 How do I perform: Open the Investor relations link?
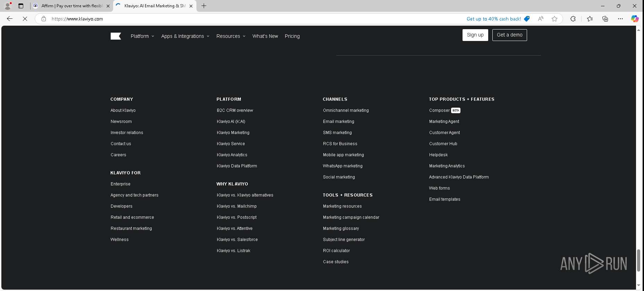click(127, 133)
